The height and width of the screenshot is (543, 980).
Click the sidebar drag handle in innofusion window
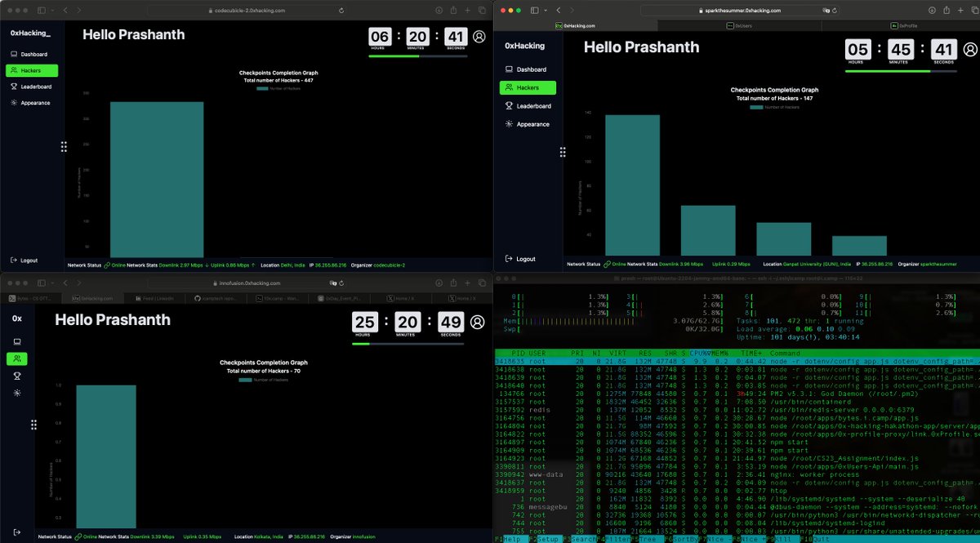click(x=33, y=425)
